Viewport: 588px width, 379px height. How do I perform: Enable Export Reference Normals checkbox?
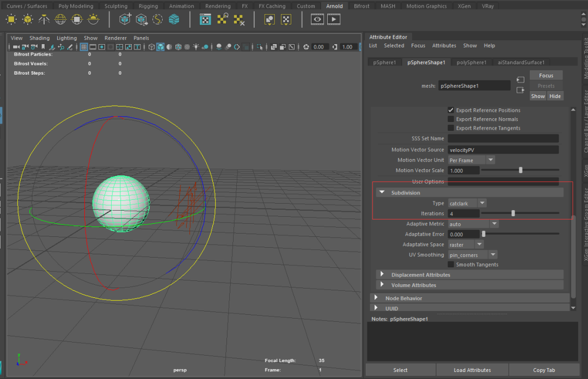tap(451, 119)
